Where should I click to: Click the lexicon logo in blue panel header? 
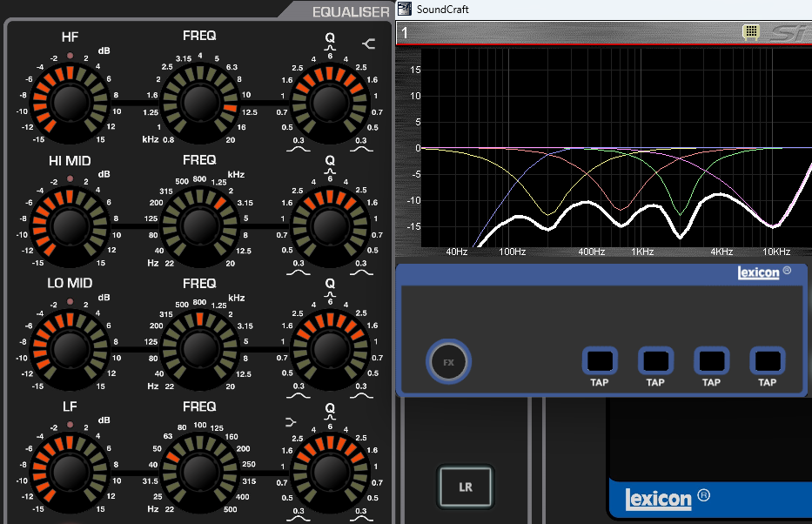pyautogui.click(x=758, y=272)
